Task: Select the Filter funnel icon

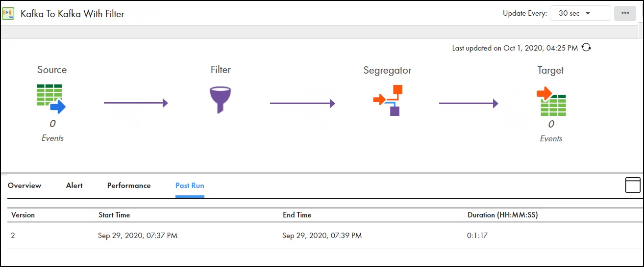Action: tap(220, 100)
